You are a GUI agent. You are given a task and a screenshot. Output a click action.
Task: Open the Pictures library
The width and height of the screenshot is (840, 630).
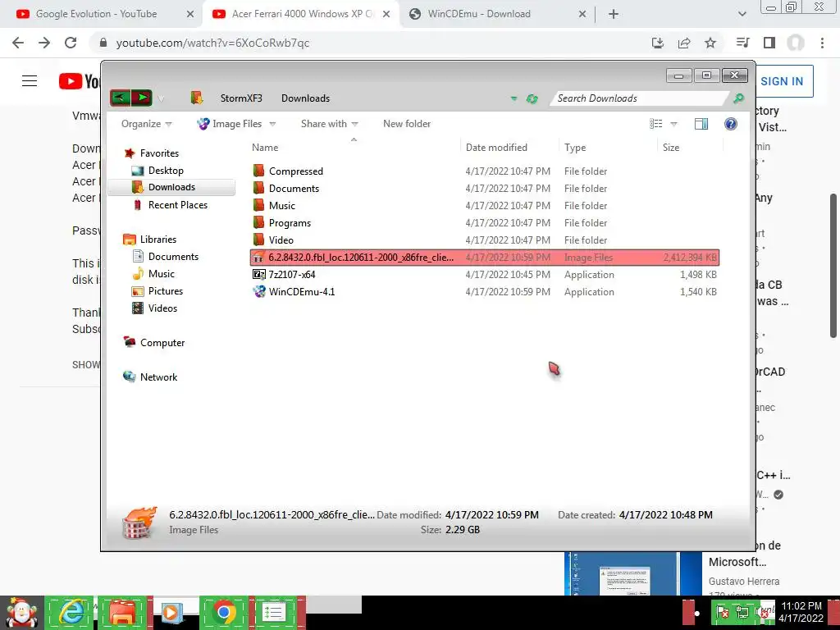(x=166, y=291)
